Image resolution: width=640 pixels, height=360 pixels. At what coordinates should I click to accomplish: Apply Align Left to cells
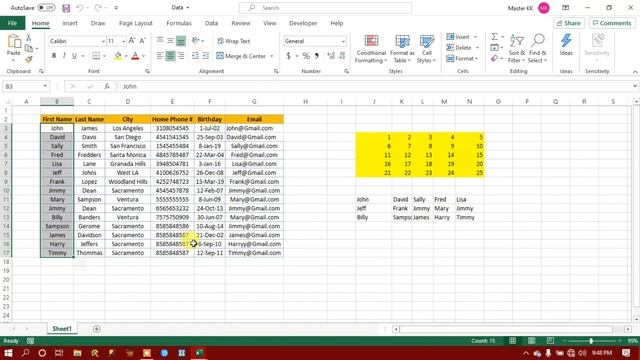pos(160,56)
